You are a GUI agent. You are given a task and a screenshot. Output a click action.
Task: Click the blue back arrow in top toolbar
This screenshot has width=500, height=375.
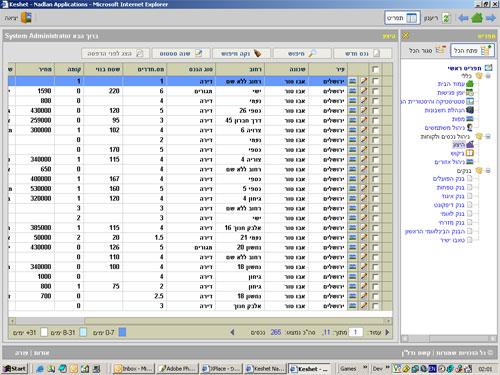pyautogui.click(x=463, y=18)
